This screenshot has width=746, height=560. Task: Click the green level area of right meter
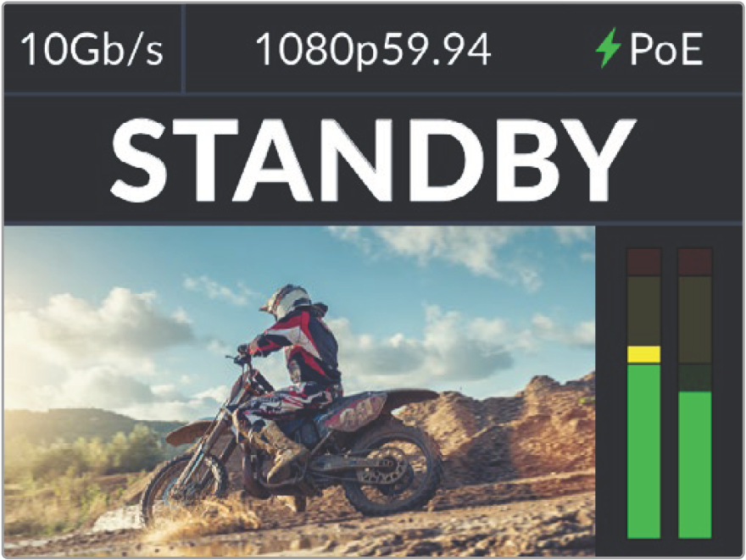click(x=694, y=465)
